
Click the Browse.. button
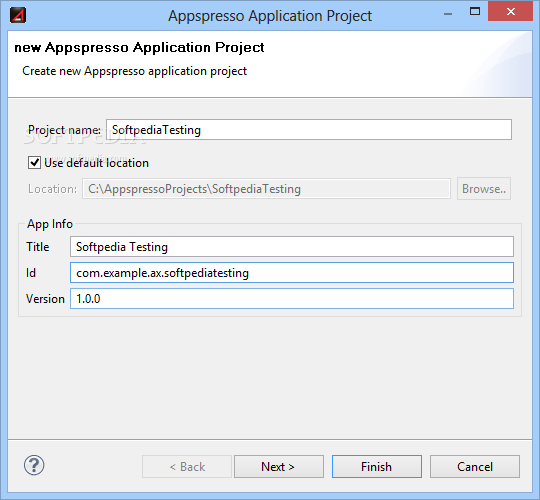(484, 189)
